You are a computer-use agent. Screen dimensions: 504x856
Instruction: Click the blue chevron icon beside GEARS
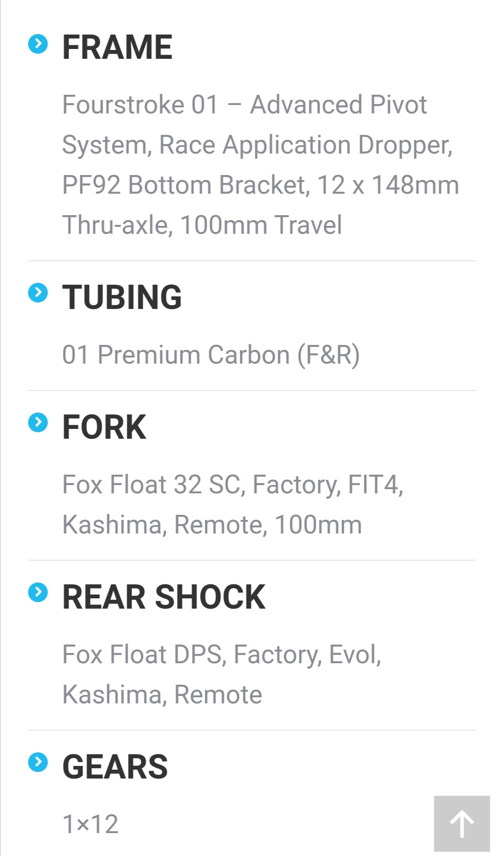click(38, 763)
